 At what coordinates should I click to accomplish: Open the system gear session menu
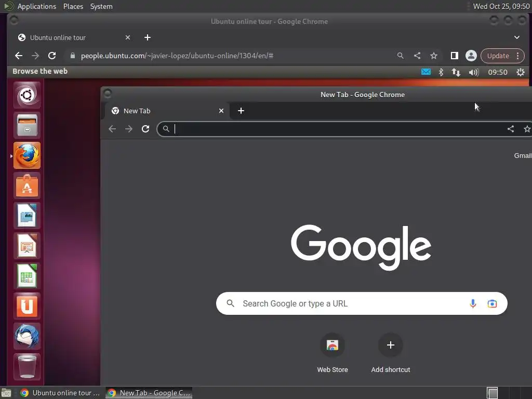[521, 72]
